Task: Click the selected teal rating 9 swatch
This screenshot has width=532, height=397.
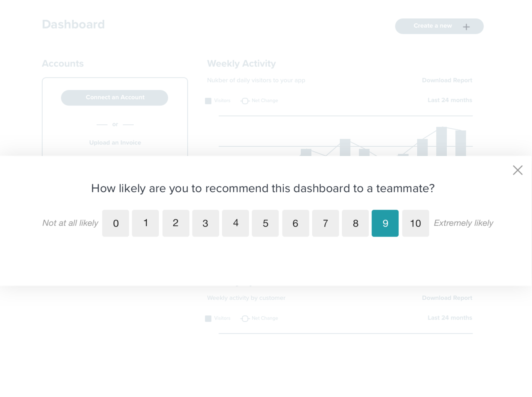Action: pyautogui.click(x=385, y=223)
